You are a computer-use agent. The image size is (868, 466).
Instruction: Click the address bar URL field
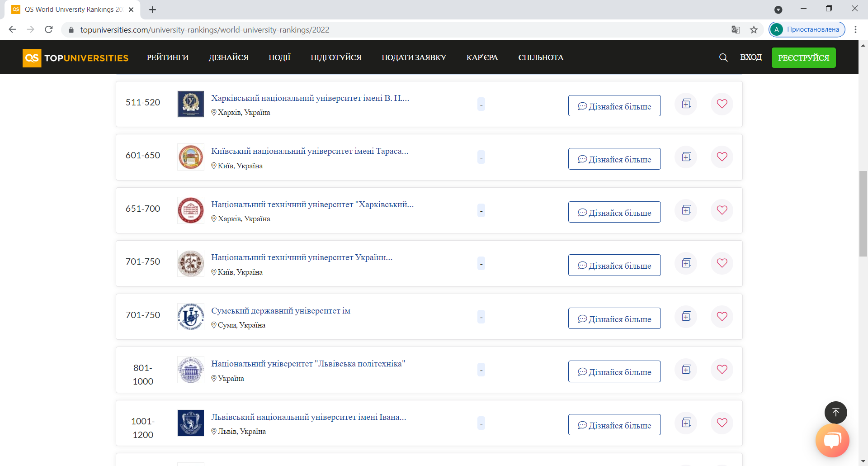398,30
